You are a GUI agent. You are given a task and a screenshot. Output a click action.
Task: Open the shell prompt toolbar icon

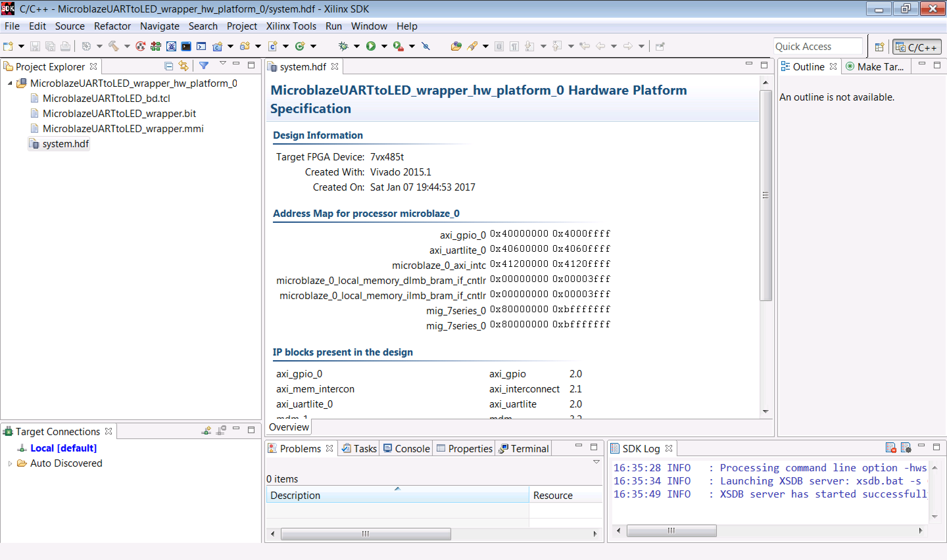[201, 46]
